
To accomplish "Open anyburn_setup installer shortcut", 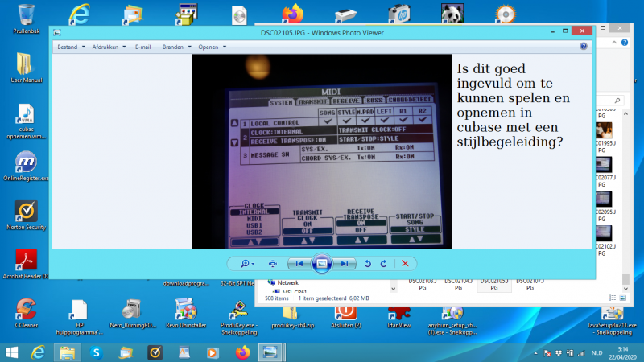I will click(x=452, y=320).
